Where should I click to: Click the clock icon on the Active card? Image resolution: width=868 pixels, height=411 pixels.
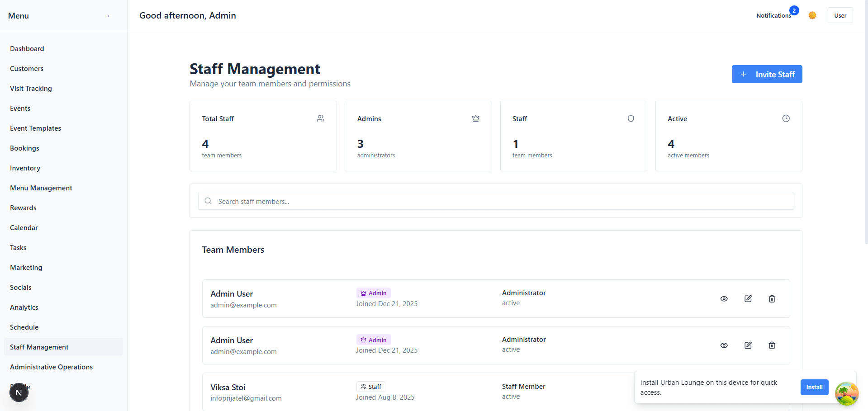[786, 118]
